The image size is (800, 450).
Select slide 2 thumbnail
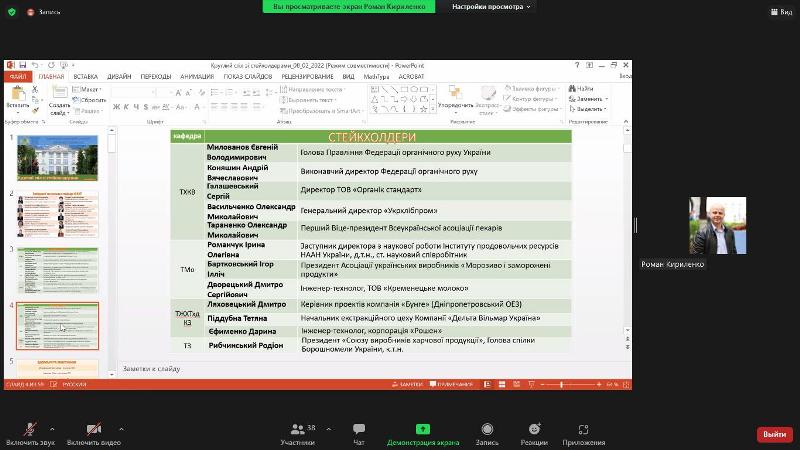pos(58,214)
